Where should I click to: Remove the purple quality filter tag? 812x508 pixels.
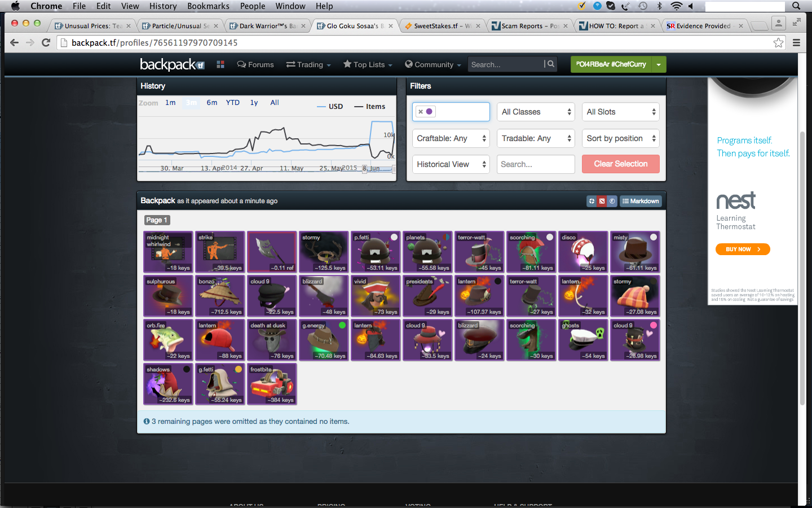[x=421, y=112]
